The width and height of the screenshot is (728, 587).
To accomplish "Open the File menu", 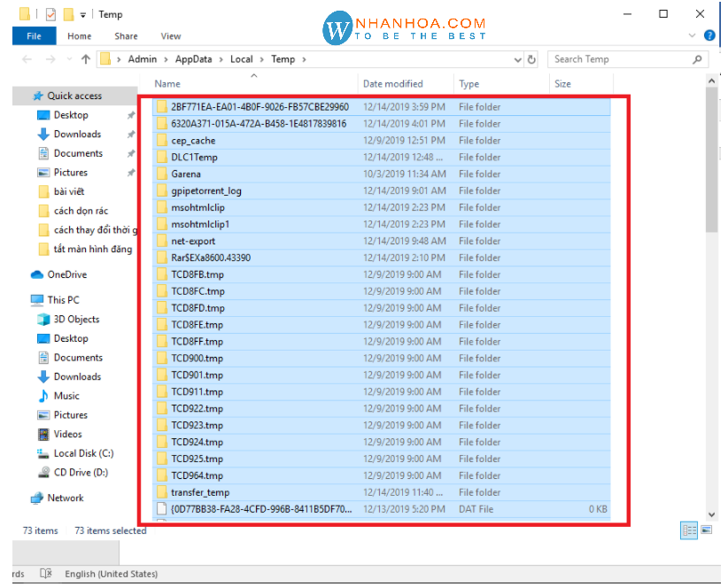I will (34, 36).
